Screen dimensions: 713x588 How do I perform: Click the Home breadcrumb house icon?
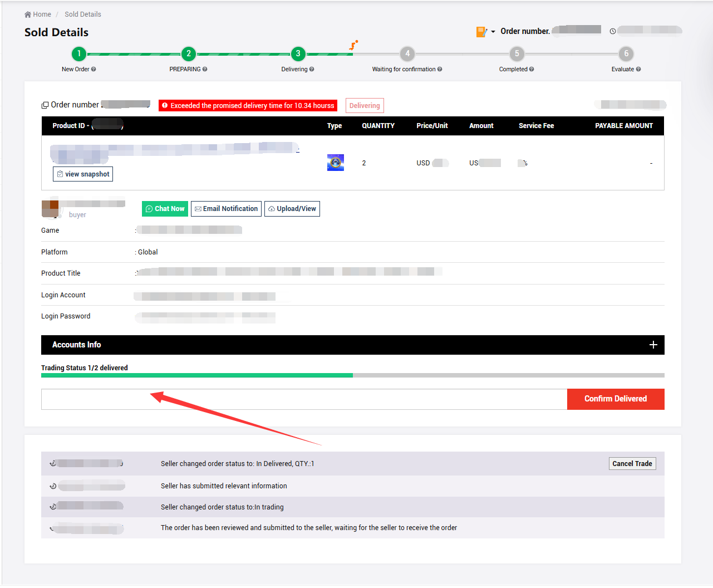(x=28, y=14)
